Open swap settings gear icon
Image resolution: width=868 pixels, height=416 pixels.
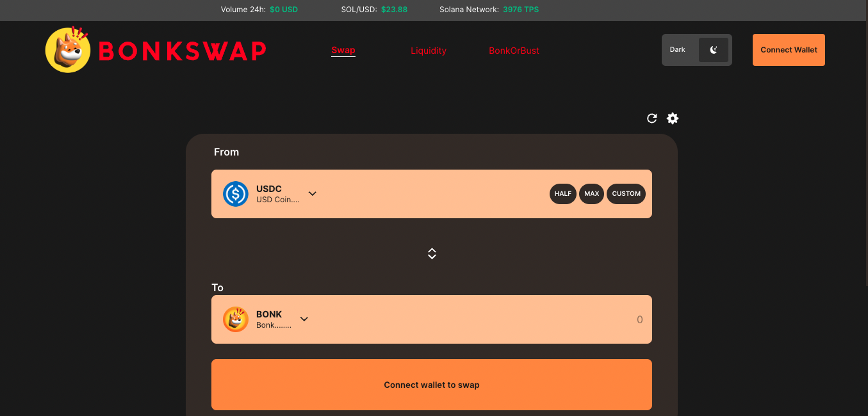point(673,118)
